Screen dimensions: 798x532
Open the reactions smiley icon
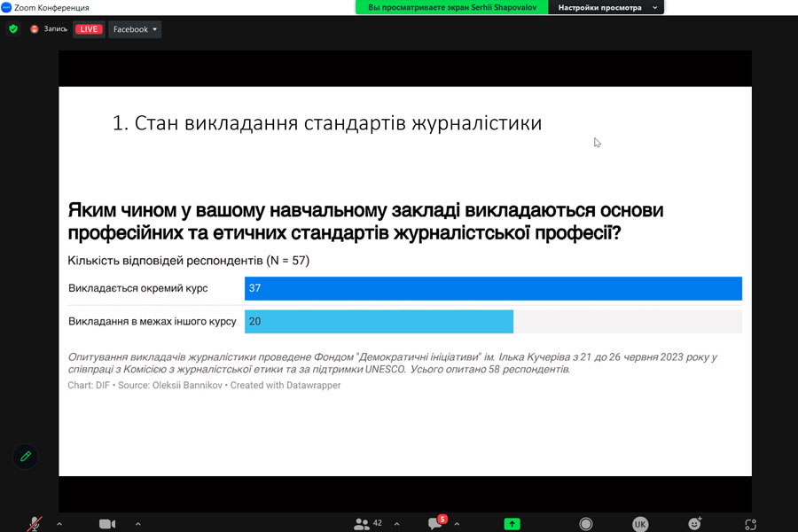(694, 523)
